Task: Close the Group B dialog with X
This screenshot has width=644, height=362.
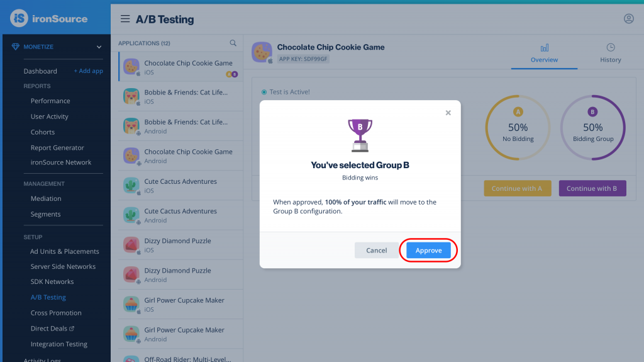Action: 448,113
